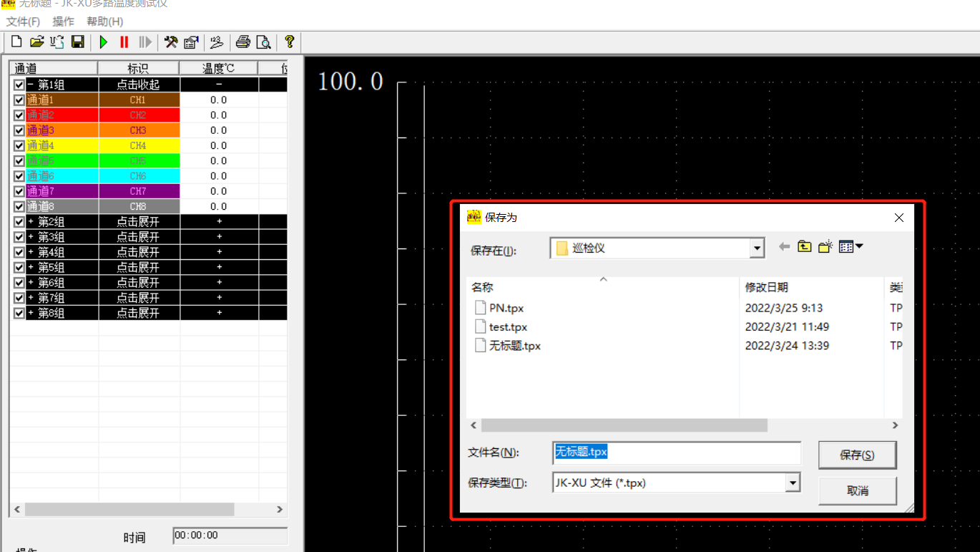Toggle checkbox for 通道2
The height and width of the screenshot is (552, 980).
(x=19, y=115)
